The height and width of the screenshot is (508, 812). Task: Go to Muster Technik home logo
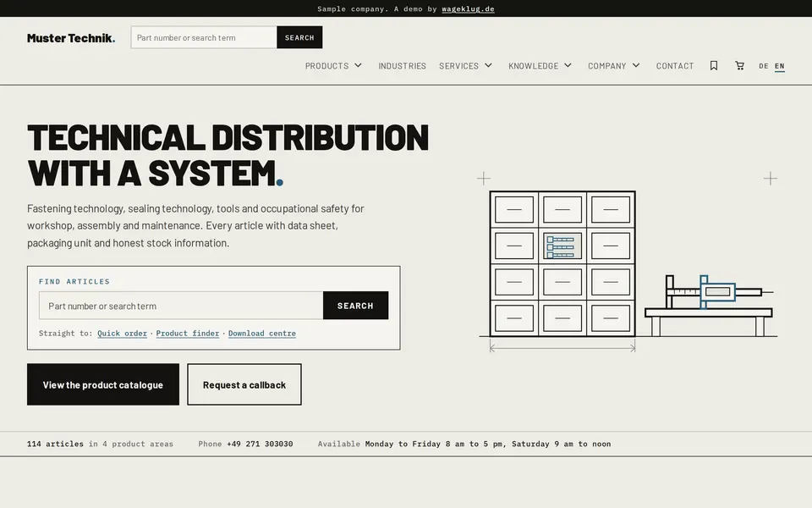tap(71, 38)
